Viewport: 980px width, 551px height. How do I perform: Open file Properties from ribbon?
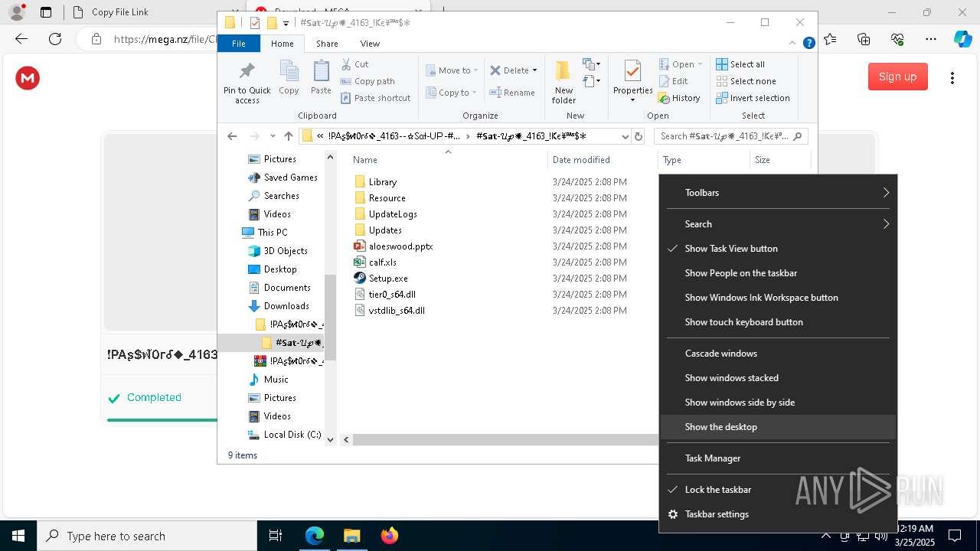coord(632,82)
